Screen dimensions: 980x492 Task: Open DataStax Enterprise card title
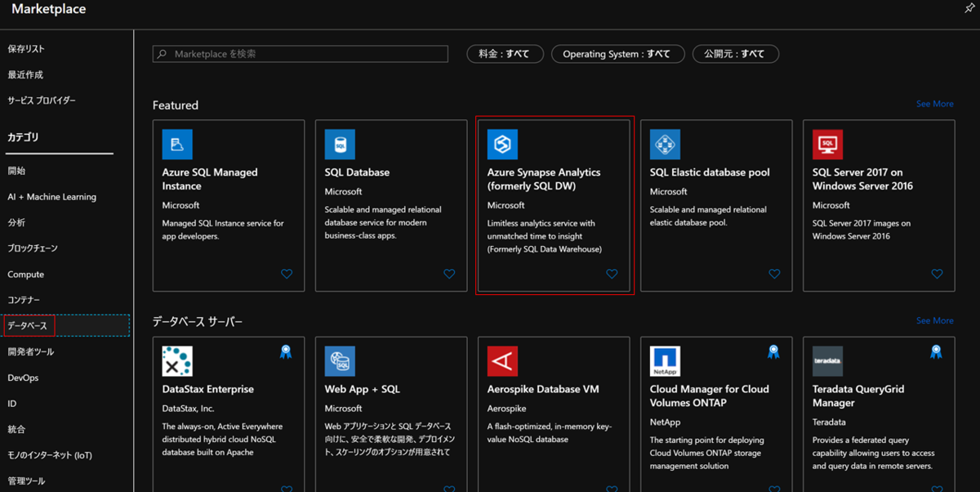pos(207,389)
